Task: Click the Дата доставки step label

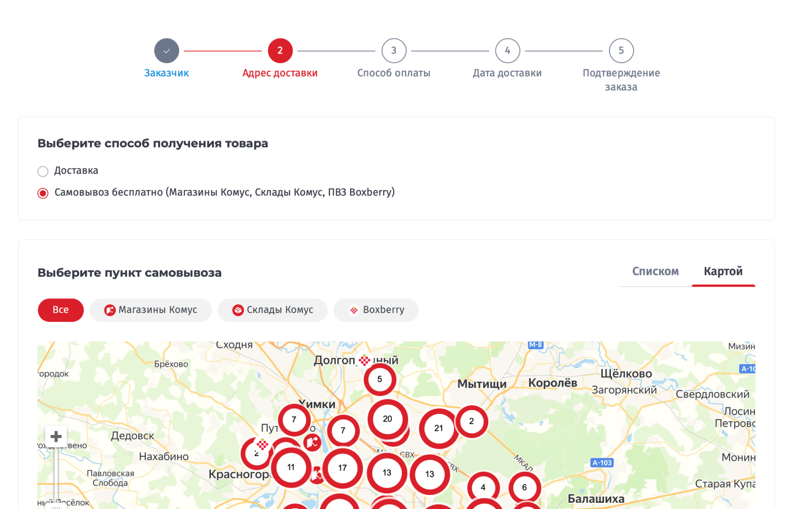Action: 508,73
